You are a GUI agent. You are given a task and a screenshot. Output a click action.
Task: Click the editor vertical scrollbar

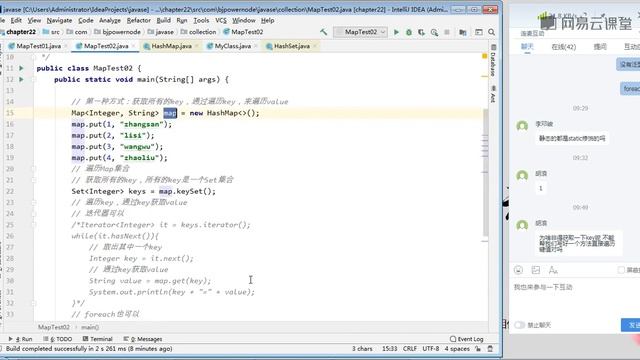tap(485, 172)
